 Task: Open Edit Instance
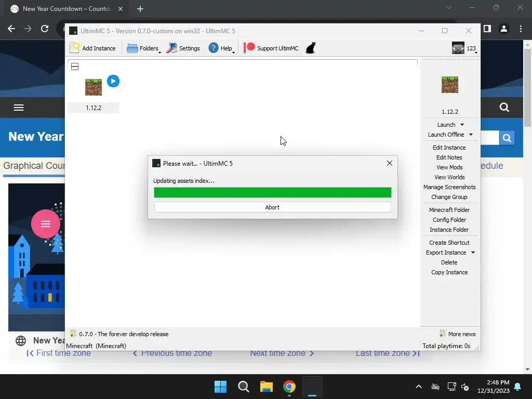pyautogui.click(x=449, y=148)
